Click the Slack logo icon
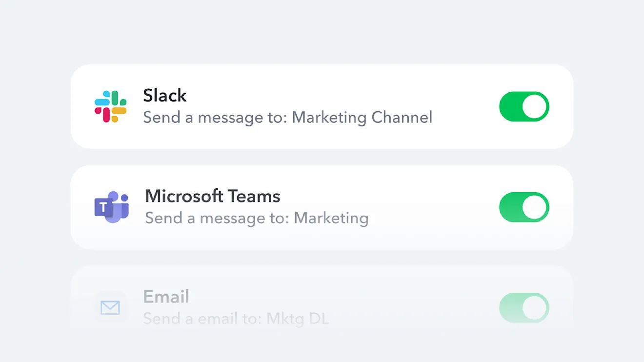Image resolution: width=644 pixels, height=362 pixels. point(110,106)
